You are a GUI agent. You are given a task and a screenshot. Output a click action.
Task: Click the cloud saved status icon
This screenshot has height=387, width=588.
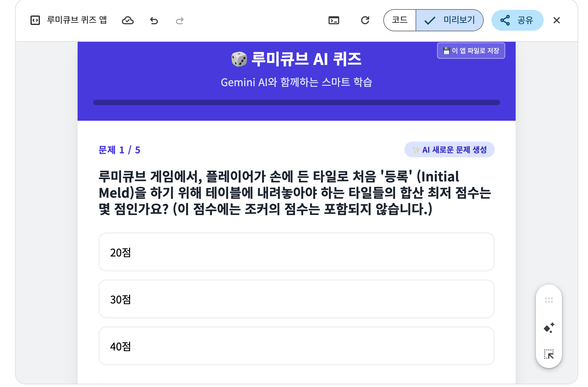pos(127,21)
